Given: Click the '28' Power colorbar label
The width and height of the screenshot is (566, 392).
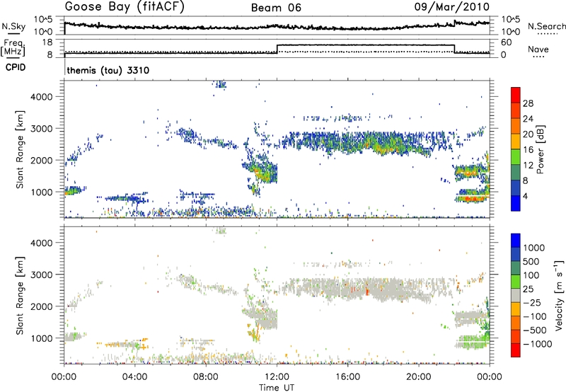Looking at the screenshot, I should click(x=528, y=103).
